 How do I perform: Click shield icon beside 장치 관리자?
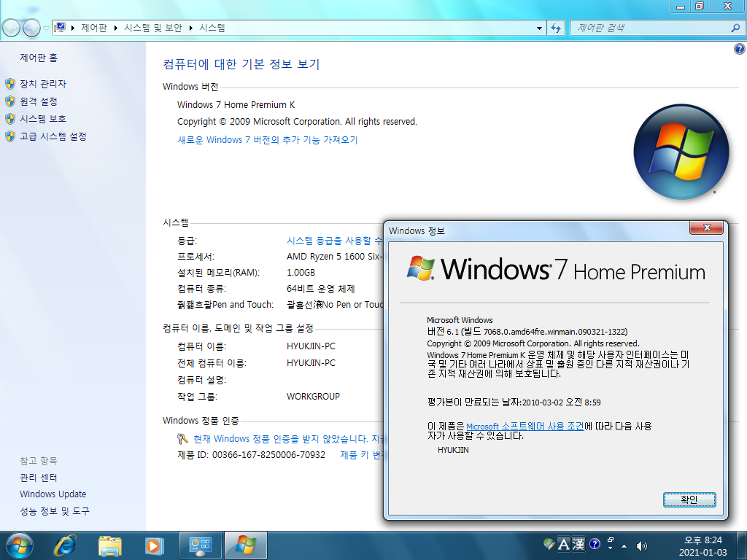coord(10,84)
